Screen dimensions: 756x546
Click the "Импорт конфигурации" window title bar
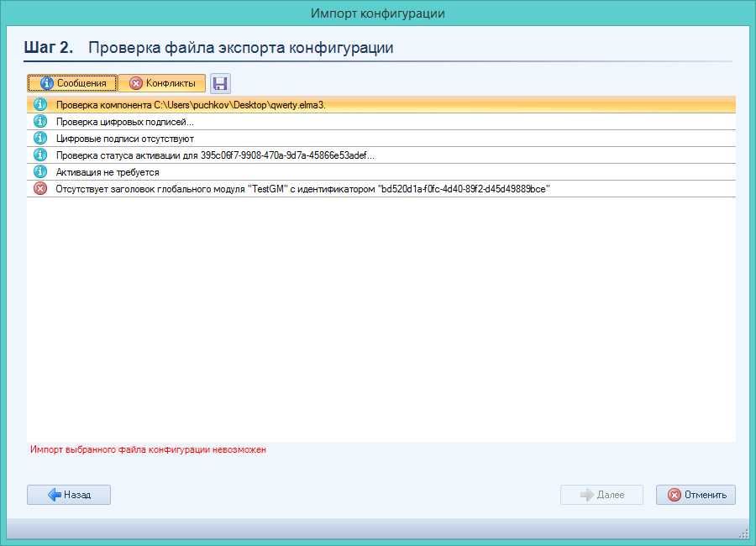click(x=377, y=13)
